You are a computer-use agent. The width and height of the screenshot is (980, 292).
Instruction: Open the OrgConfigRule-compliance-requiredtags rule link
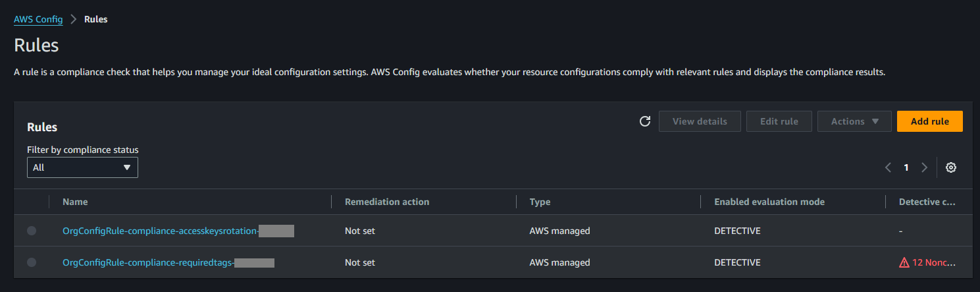pyautogui.click(x=148, y=262)
